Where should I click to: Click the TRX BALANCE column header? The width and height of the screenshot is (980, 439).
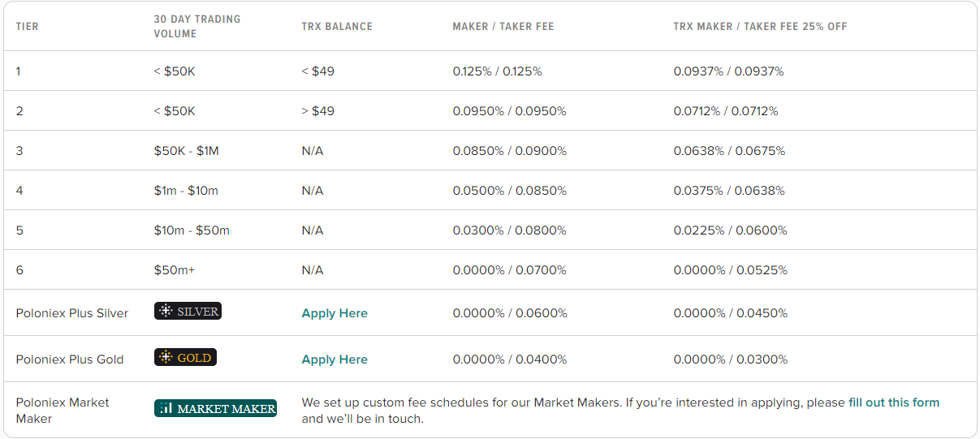point(337,26)
